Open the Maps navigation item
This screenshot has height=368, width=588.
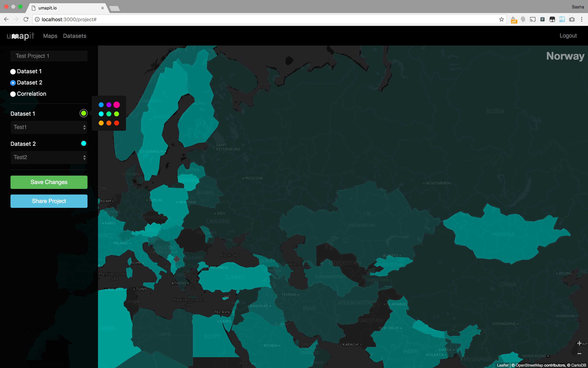(50, 36)
